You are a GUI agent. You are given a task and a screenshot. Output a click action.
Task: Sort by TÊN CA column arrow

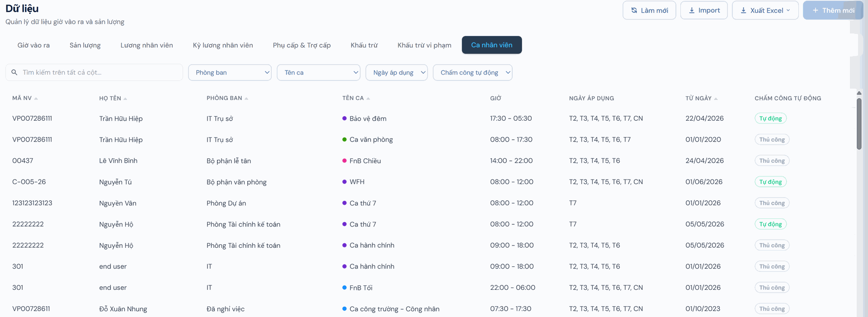[368, 99]
